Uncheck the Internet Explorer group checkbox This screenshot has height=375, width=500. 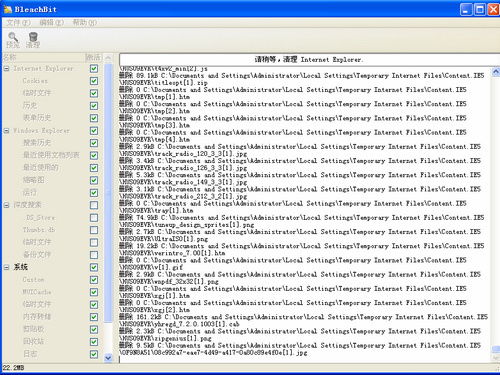click(94, 69)
